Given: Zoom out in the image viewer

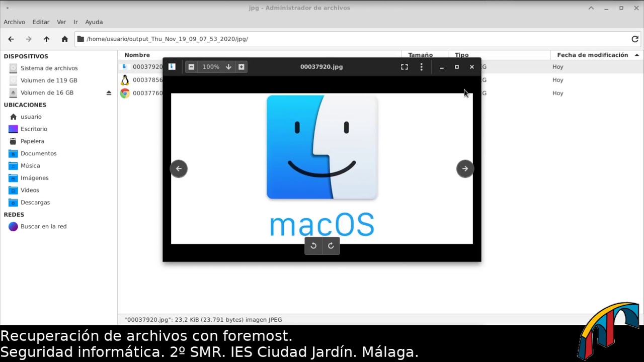Looking at the screenshot, I should click(191, 67).
